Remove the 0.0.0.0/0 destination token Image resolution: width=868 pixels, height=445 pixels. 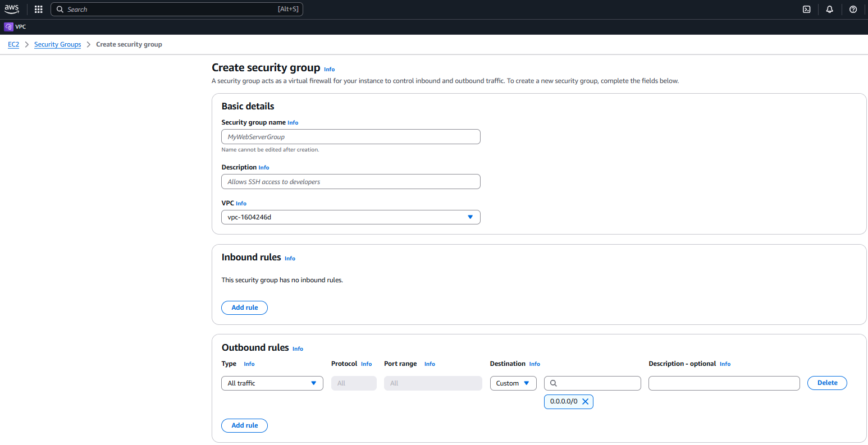point(585,401)
